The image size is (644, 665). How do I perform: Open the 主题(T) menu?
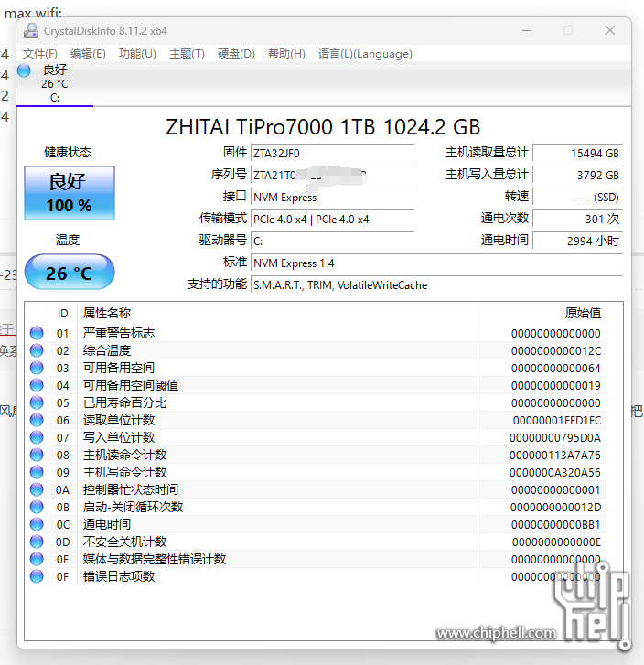[187, 54]
